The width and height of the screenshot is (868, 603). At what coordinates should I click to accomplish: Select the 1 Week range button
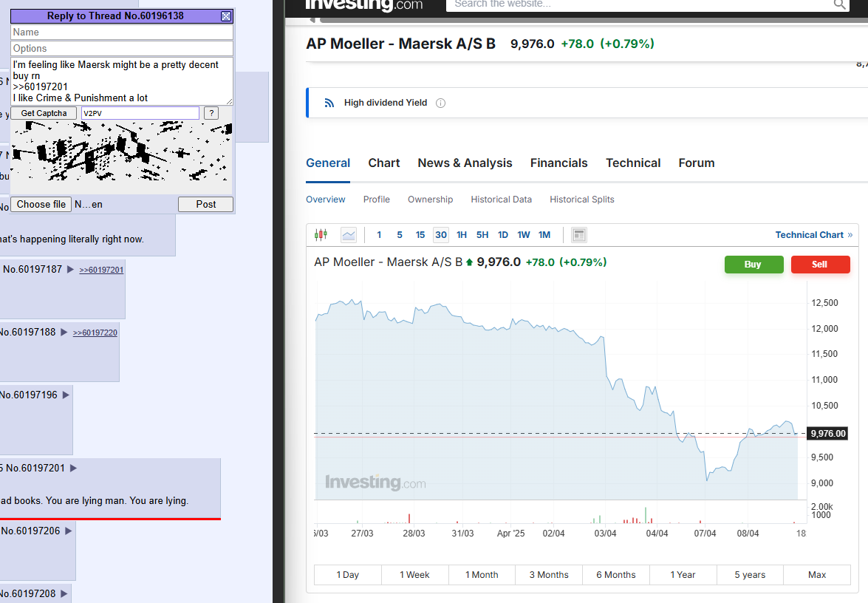[414, 575]
